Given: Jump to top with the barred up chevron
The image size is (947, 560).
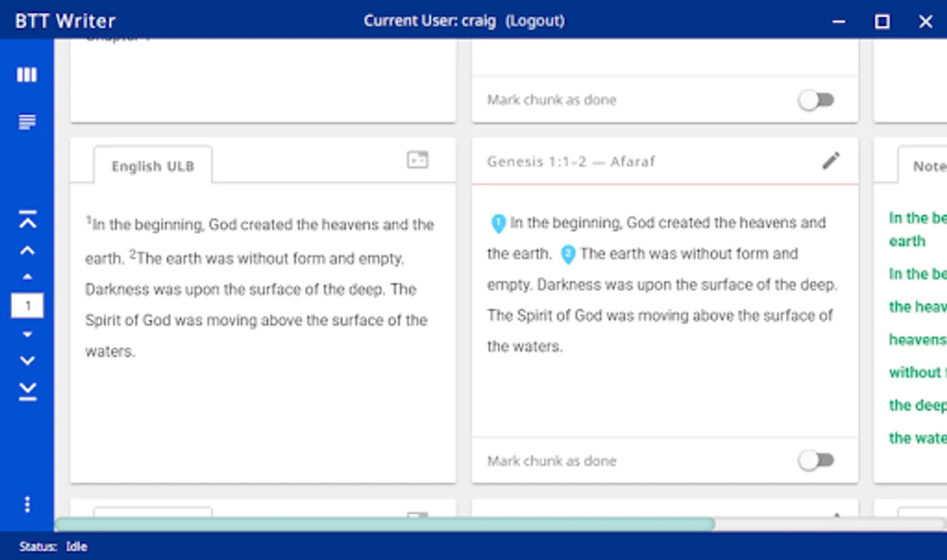Looking at the screenshot, I should tap(27, 219).
